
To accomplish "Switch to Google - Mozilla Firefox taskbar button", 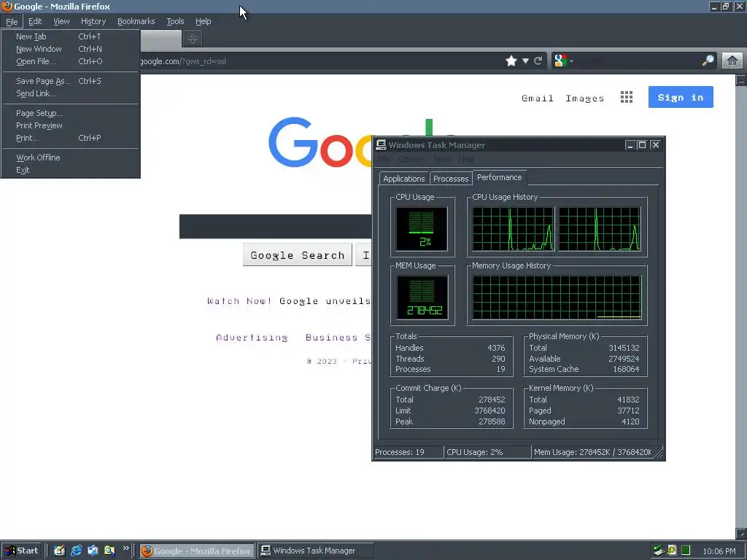I will (x=197, y=551).
